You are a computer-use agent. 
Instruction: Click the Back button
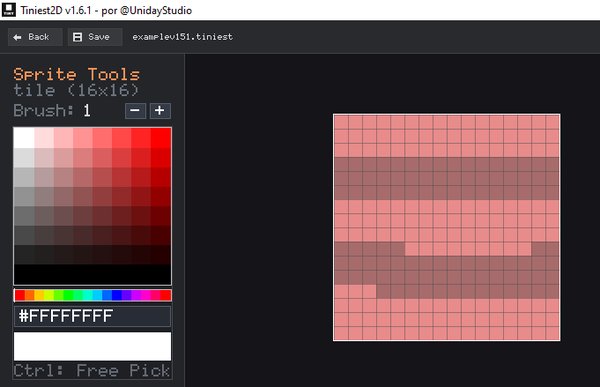coord(35,37)
